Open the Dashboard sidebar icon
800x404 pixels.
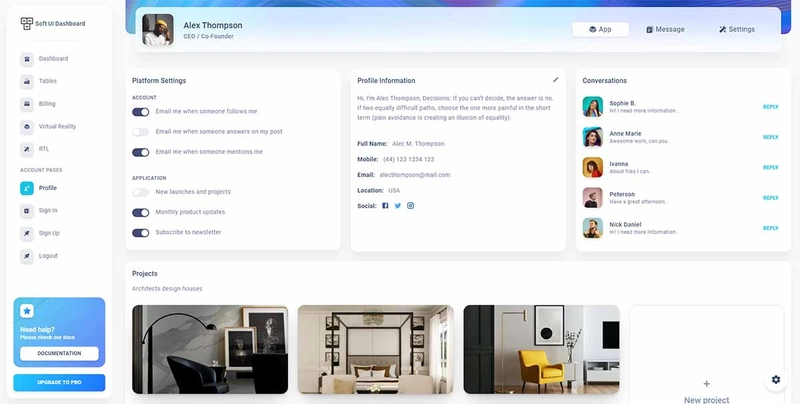[27, 59]
